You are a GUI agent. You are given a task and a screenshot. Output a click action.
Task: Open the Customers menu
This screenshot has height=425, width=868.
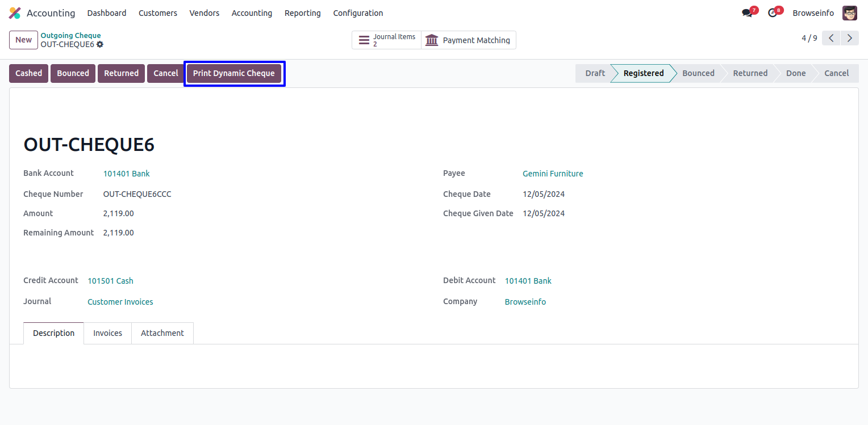157,13
